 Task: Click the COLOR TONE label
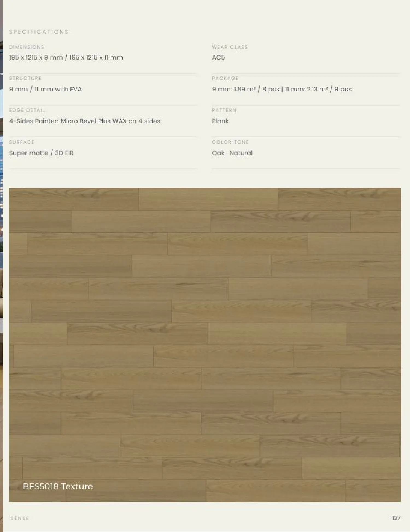pyautogui.click(x=230, y=142)
